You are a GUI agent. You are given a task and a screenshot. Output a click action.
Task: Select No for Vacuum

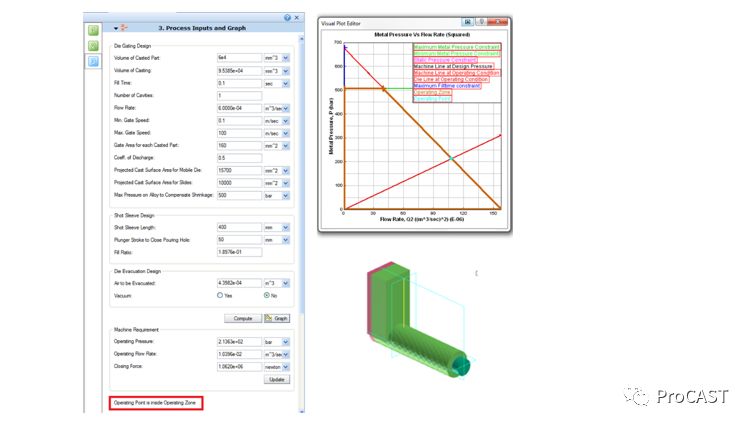267,295
